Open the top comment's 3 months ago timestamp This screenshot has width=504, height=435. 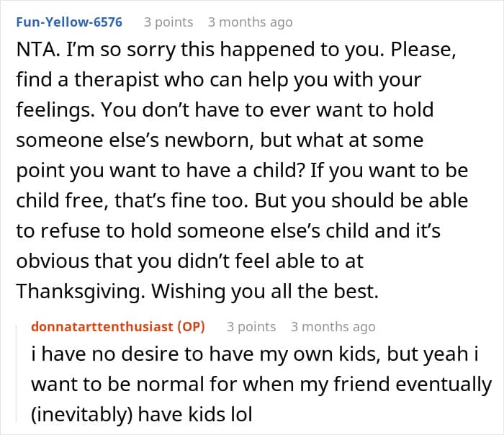click(250, 22)
